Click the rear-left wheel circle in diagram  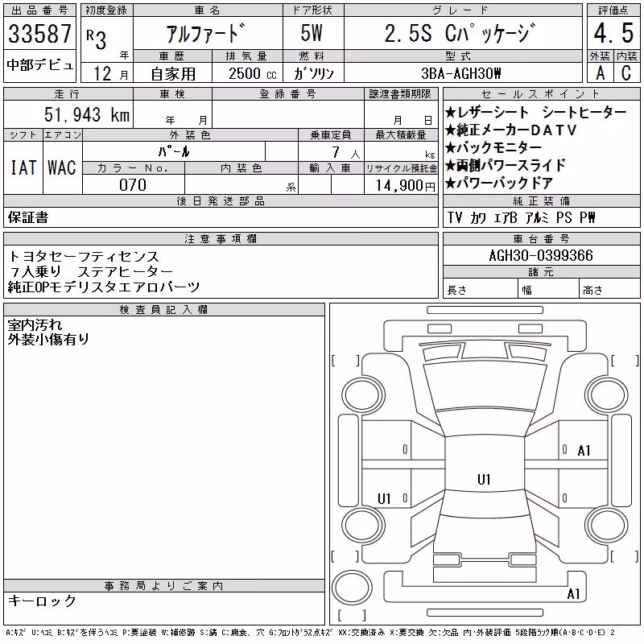[x=362, y=525]
